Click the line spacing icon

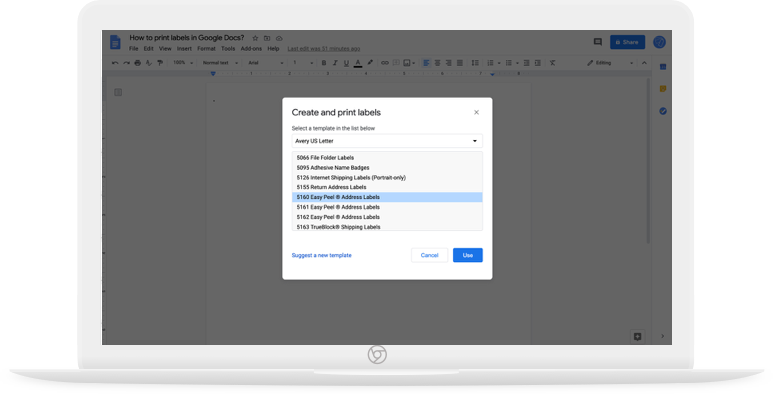475,63
